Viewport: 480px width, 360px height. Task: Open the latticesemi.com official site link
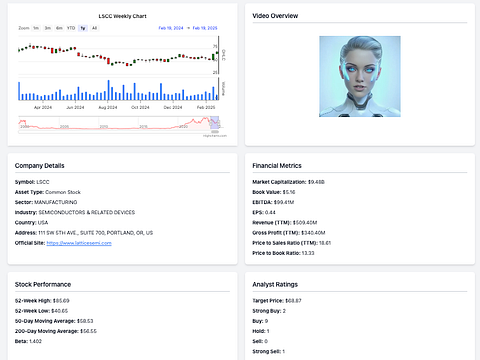coord(79,243)
